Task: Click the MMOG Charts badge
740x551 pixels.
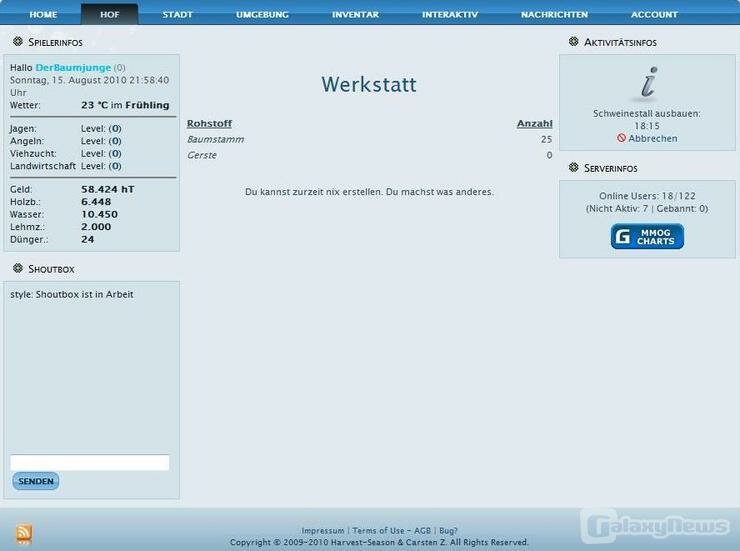Action: click(647, 236)
